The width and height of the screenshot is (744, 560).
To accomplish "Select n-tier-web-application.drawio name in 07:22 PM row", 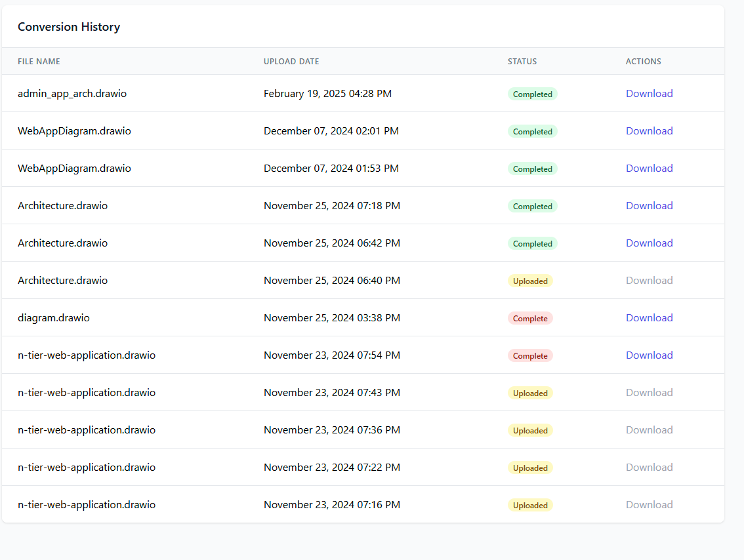I will pos(87,468).
